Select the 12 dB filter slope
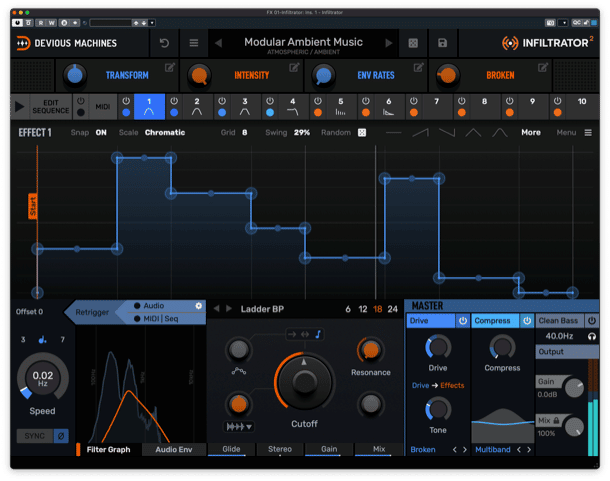 tap(363, 309)
